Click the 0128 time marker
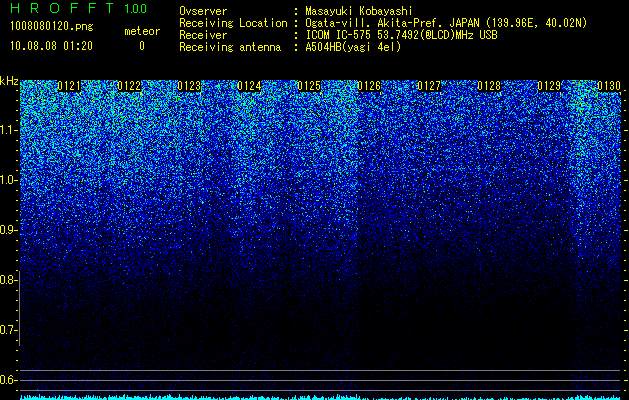Viewport: 629px width, 400px height. pyautogui.click(x=489, y=86)
